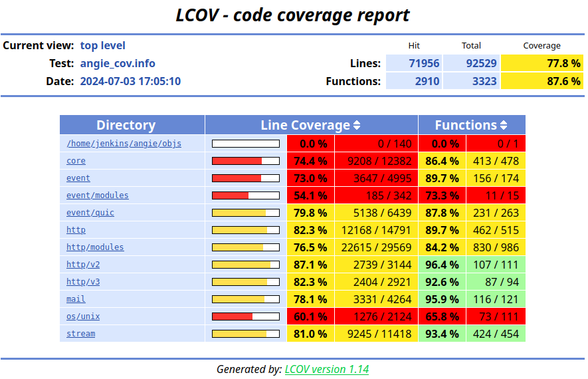Navigate to the event directory

point(78,178)
